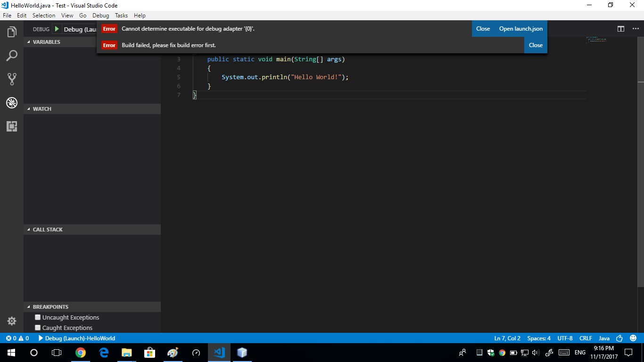This screenshot has height=362, width=644.
Task: Open the Debug menu
Action: coord(101,16)
